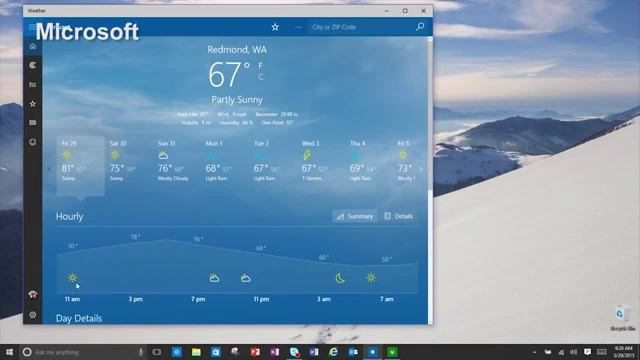Open OneNote from the taskbar
This screenshot has width=640, height=360.
(x=275, y=352)
